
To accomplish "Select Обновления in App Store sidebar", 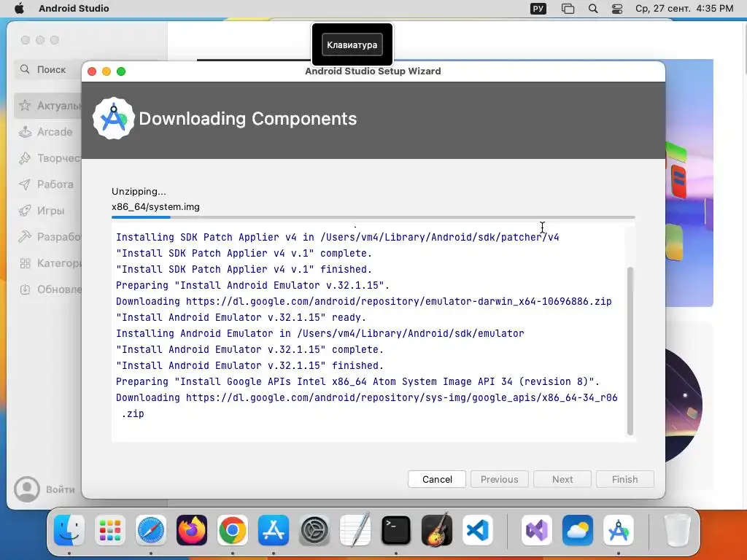I will [47, 289].
